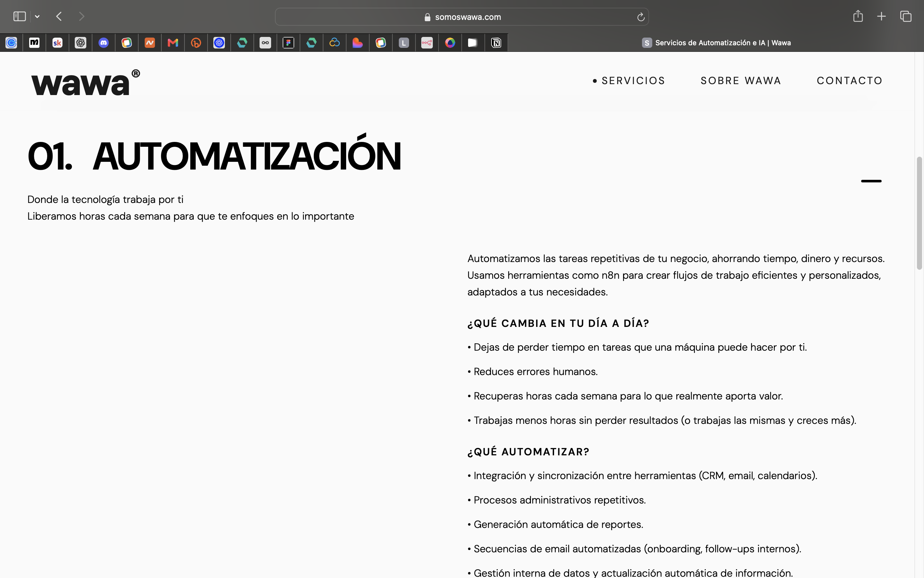Open the SERVICIOS menu item
924x578 pixels.
point(633,81)
